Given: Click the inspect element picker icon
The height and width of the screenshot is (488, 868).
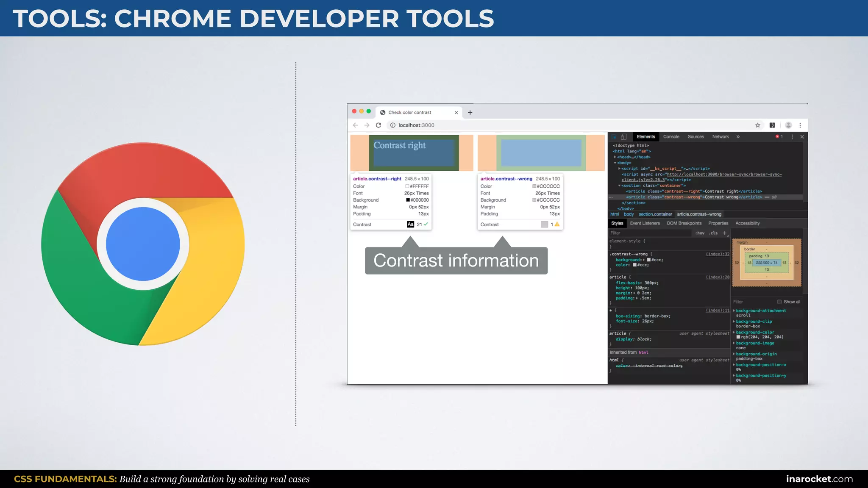Looking at the screenshot, I should tap(614, 137).
